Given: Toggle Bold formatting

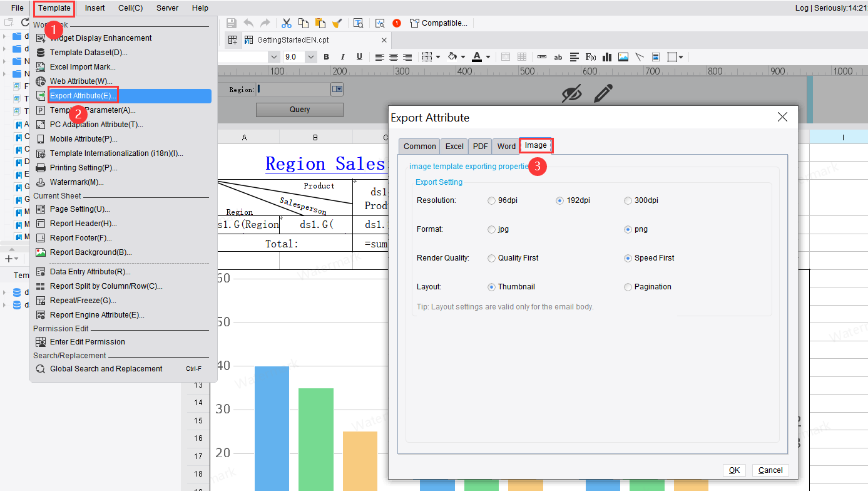Looking at the screenshot, I should [326, 57].
